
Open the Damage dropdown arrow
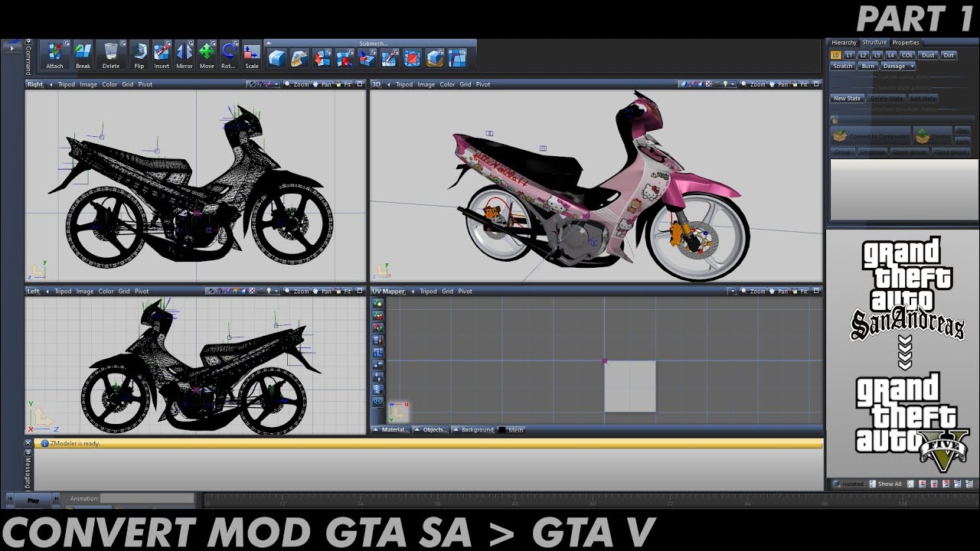tap(912, 66)
